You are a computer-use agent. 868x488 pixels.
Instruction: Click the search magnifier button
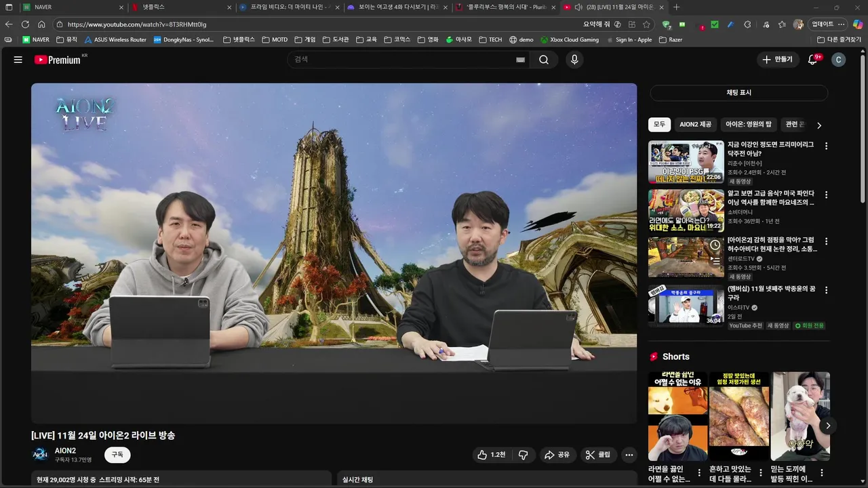[544, 60]
